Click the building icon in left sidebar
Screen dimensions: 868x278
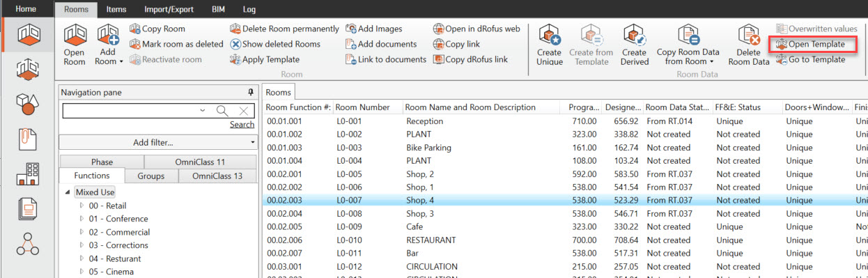[x=27, y=173]
